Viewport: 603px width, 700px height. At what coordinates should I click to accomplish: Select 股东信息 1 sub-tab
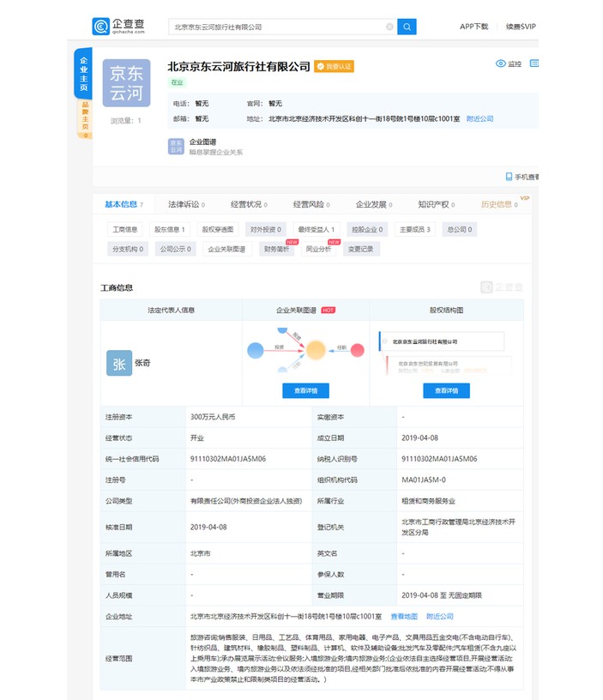click(x=170, y=229)
